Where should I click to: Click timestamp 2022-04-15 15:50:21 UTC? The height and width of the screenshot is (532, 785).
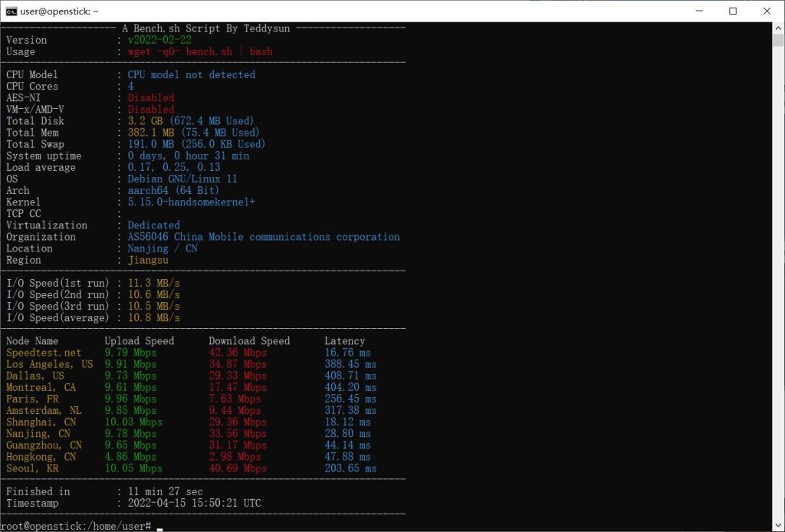click(x=194, y=503)
